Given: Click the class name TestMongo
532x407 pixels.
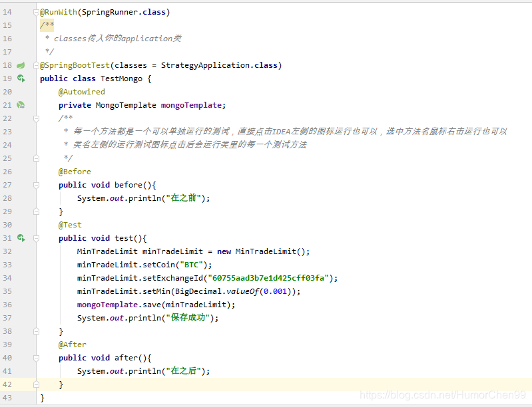Looking at the screenshot, I should 121,78.
